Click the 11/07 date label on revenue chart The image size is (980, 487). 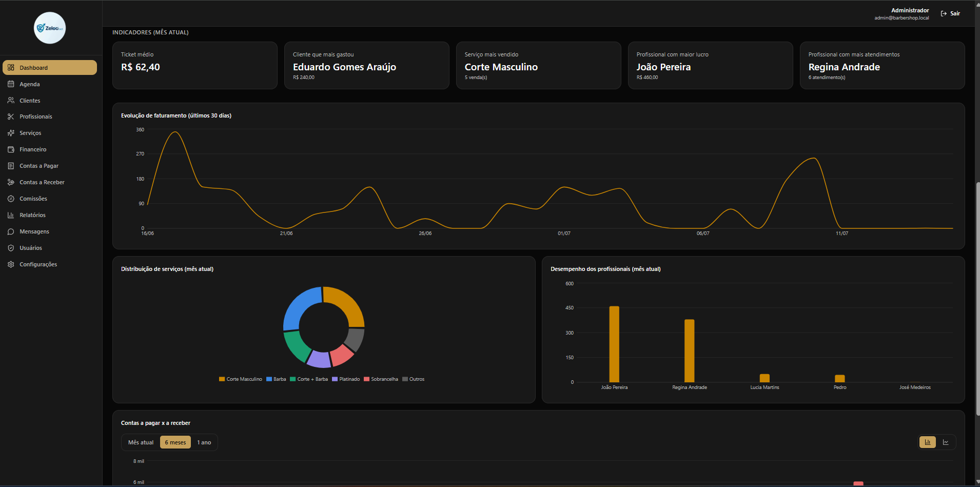(x=842, y=233)
